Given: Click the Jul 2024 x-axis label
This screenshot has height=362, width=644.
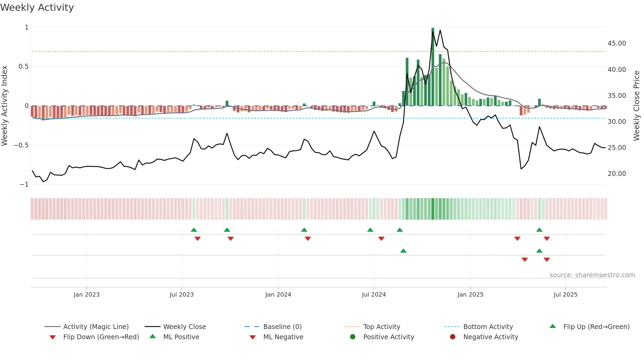Looking at the screenshot, I should (x=374, y=294).
